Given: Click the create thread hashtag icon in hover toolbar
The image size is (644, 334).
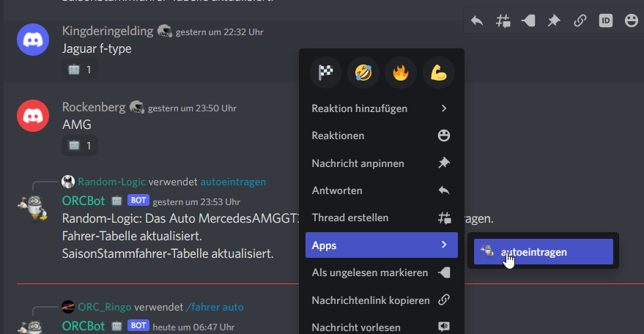Looking at the screenshot, I should click(x=503, y=21).
